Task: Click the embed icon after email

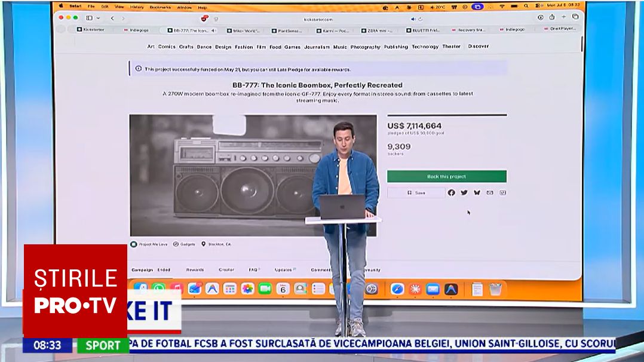Action: click(x=503, y=193)
